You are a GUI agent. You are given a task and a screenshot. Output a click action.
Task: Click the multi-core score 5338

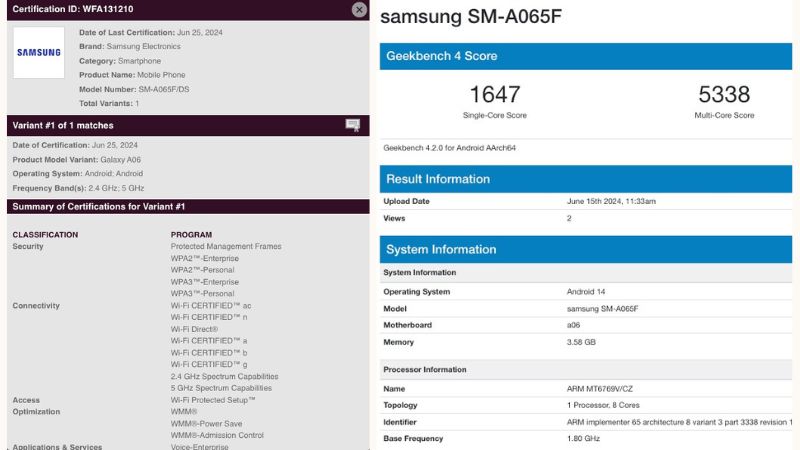724,95
